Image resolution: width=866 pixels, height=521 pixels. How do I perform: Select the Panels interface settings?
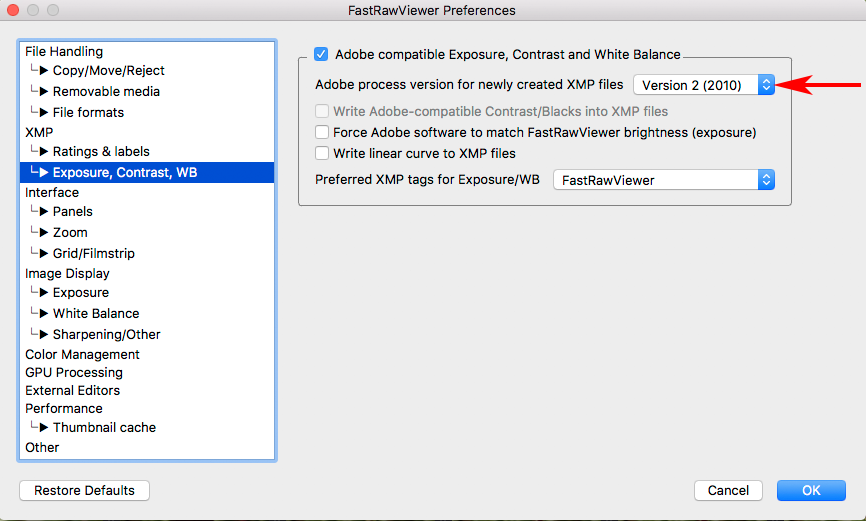pos(72,212)
